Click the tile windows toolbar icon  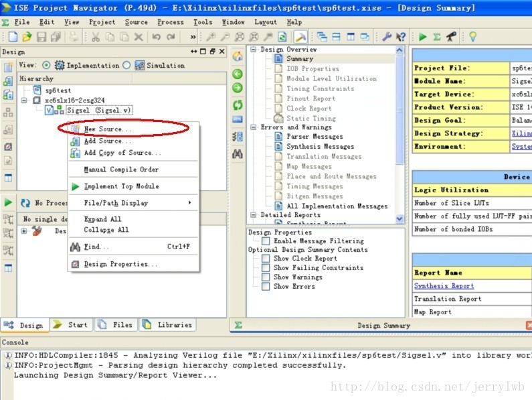point(336,37)
